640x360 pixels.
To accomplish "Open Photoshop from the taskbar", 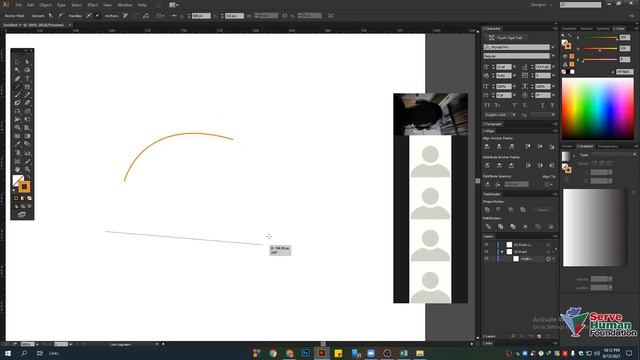I will 305,353.
